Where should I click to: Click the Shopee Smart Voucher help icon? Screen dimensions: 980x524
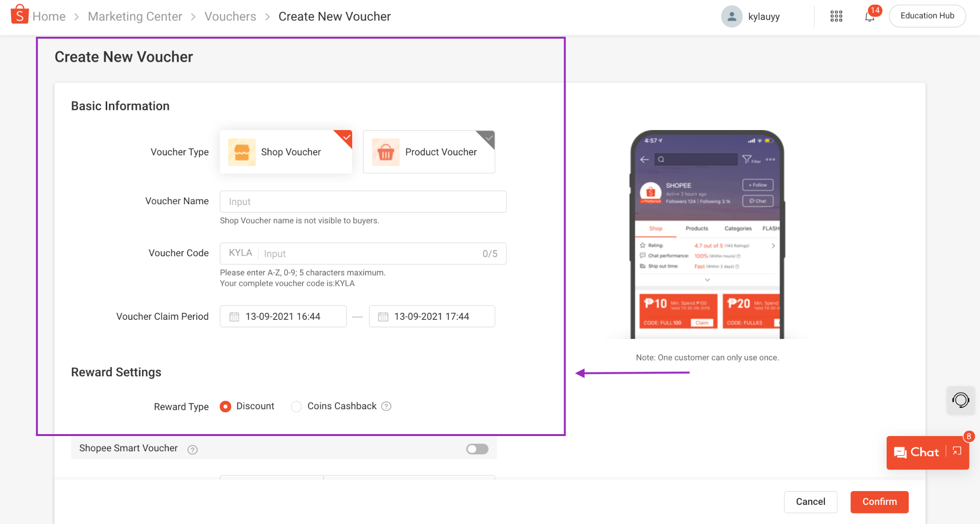pos(192,449)
